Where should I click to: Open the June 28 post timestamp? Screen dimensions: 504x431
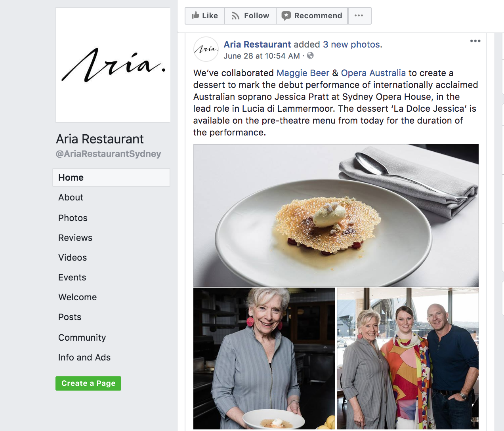pos(262,56)
